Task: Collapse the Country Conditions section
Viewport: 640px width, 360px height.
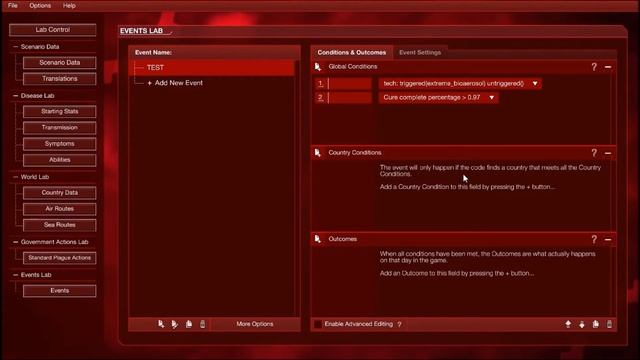Action: [608, 153]
